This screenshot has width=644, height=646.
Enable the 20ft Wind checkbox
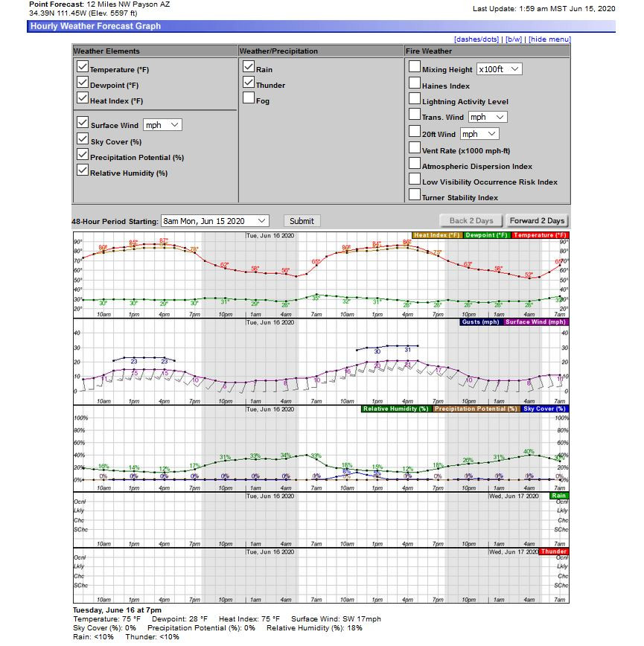[x=415, y=131]
